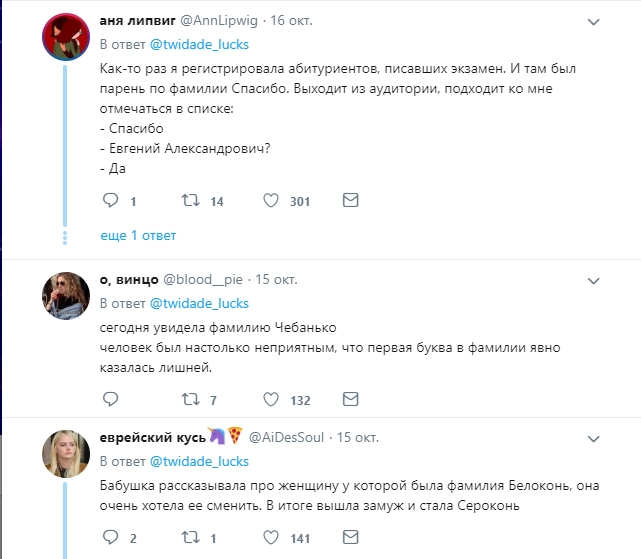
Task: Open the options chevron on Аня Липвиг's tweet
Action: tap(594, 21)
